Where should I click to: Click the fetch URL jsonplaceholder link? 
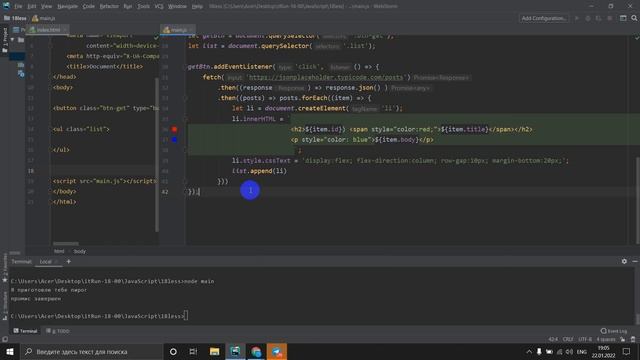(x=326, y=77)
